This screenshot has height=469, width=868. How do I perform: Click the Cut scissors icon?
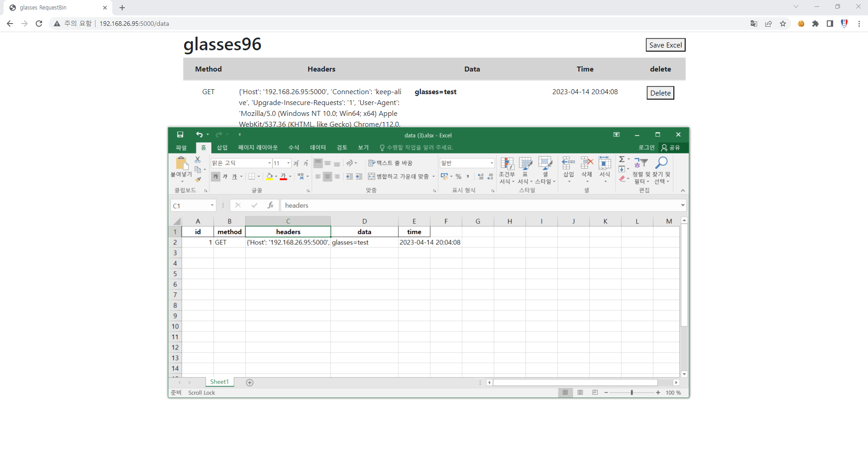click(x=198, y=160)
